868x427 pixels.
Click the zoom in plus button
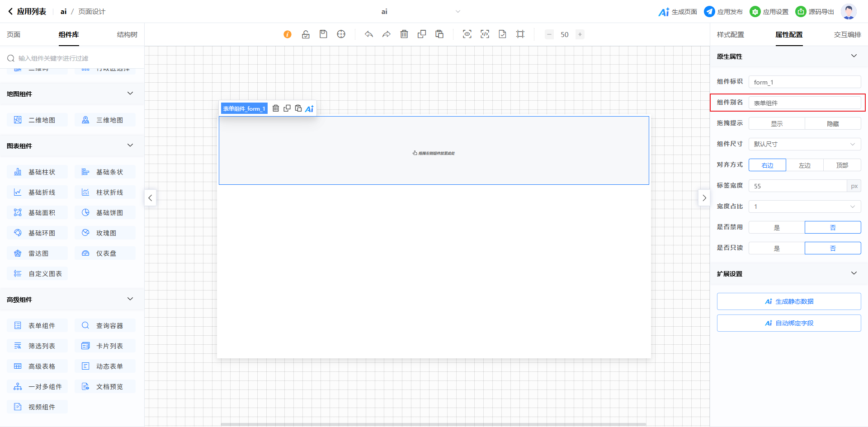tap(580, 34)
